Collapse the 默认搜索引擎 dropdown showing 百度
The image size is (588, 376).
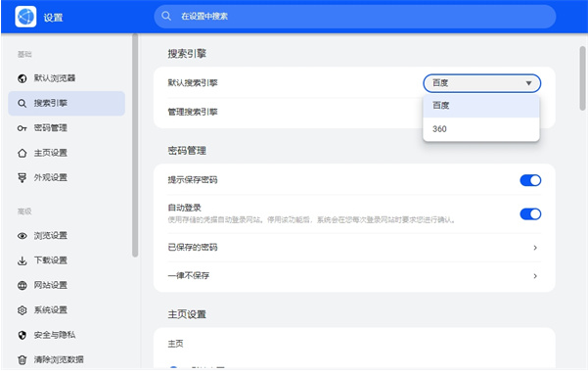click(x=482, y=83)
